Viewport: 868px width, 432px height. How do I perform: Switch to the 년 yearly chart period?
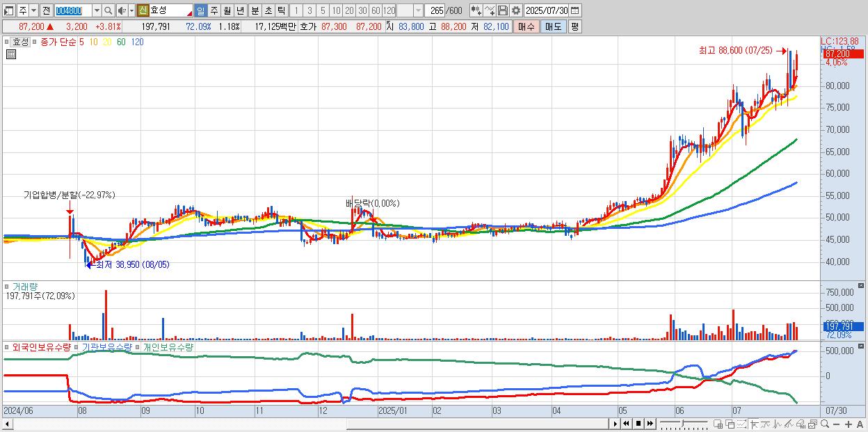pyautogui.click(x=240, y=10)
